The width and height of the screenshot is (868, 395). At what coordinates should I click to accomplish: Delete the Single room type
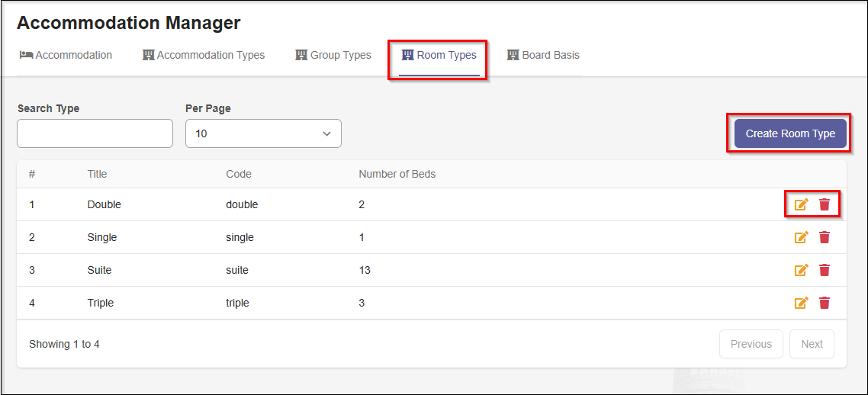click(x=825, y=237)
